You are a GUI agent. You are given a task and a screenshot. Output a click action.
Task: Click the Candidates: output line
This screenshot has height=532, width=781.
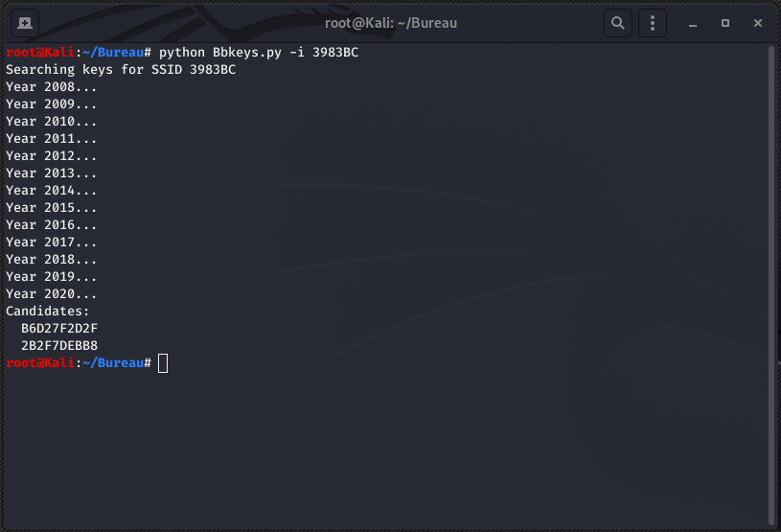coord(47,311)
